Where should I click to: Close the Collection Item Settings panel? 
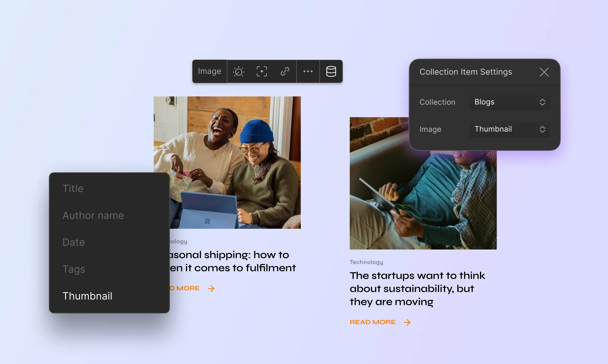click(x=544, y=72)
